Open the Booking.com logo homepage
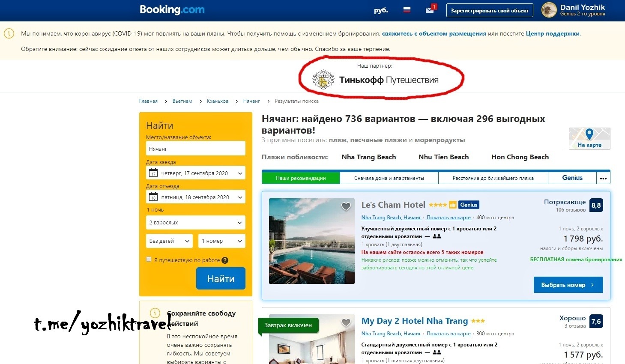 point(172,10)
